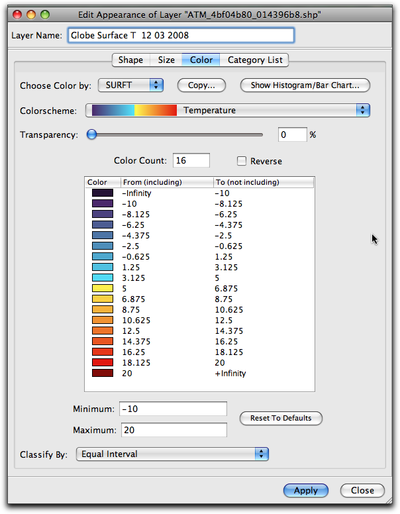Click the swatch for from 12.5 row
Image resolution: width=400 pixels, height=514 pixels.
coord(103,331)
